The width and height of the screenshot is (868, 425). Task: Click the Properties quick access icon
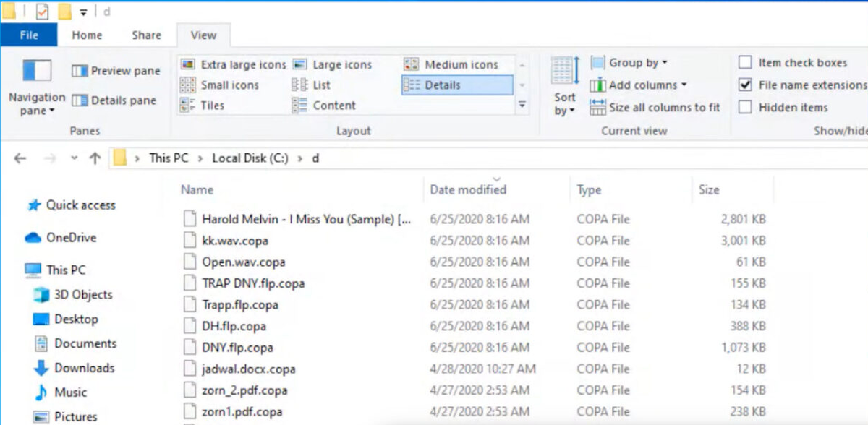[x=43, y=12]
